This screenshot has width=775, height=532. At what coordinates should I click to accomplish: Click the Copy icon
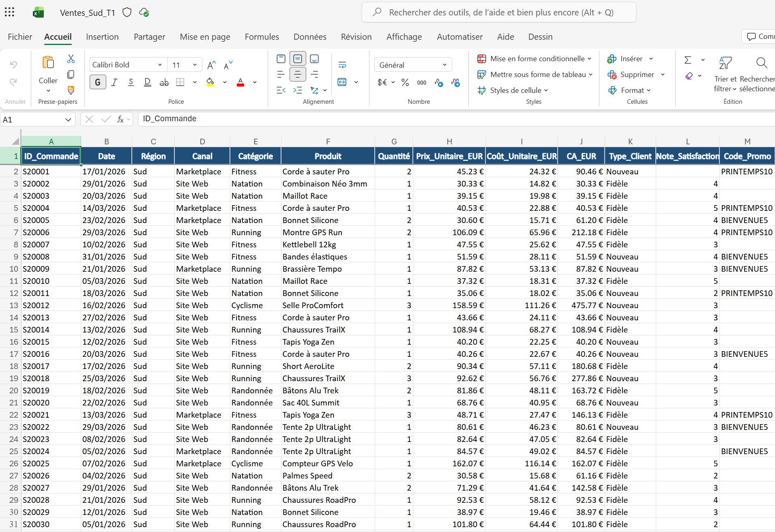71,75
